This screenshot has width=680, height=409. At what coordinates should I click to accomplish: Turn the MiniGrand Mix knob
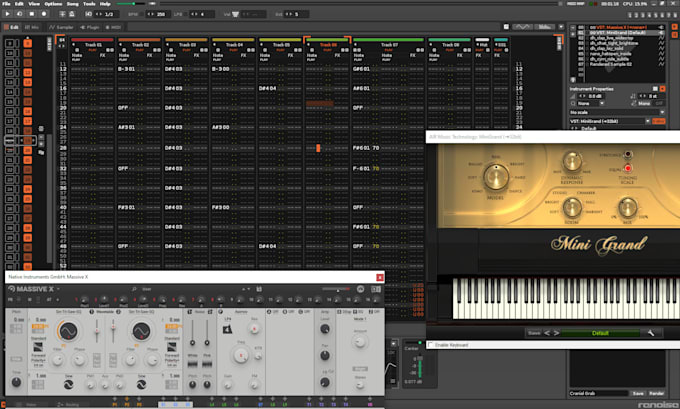point(628,207)
